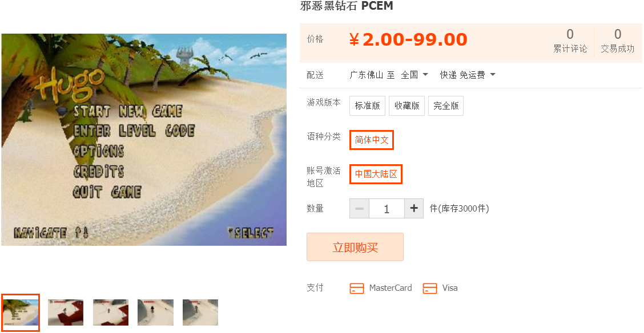Screen dimensions: 644x333
Task: Open the 全国 destination dropdown
Action: click(x=414, y=75)
